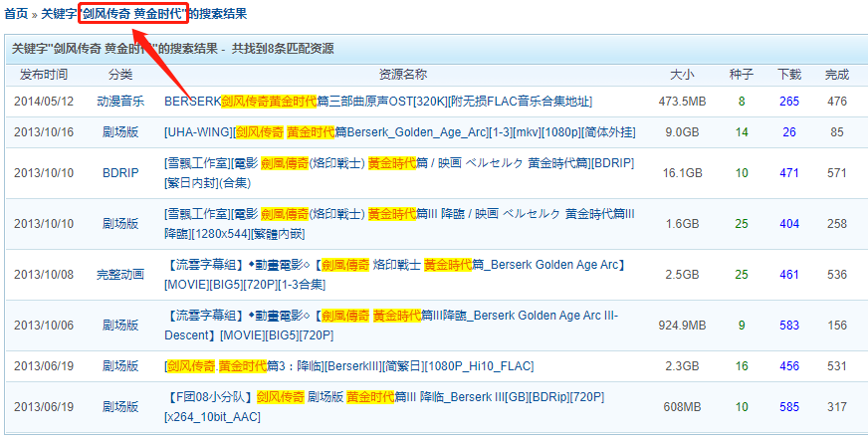Viewport: 868px width, 441px height.
Task: Select 剧场版 category in 2013/10/06 row
Action: tap(120, 326)
